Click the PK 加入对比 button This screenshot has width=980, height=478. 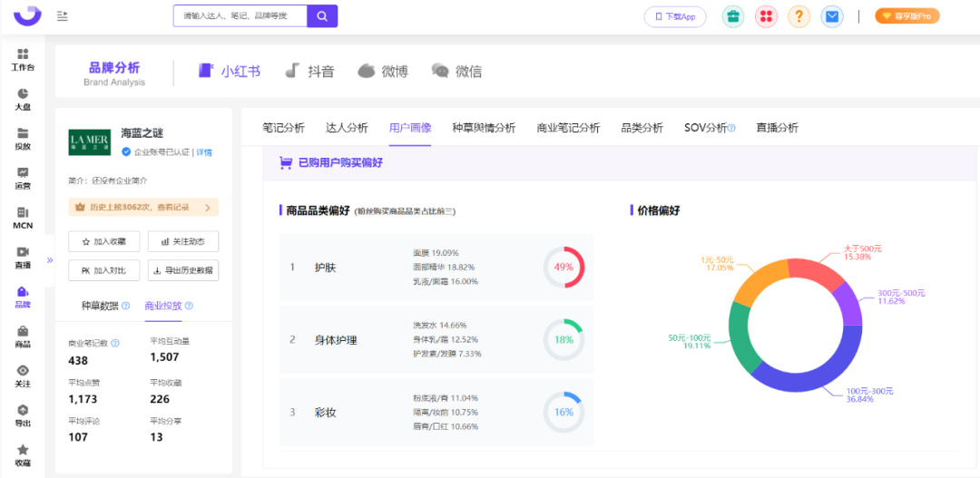[x=103, y=270]
